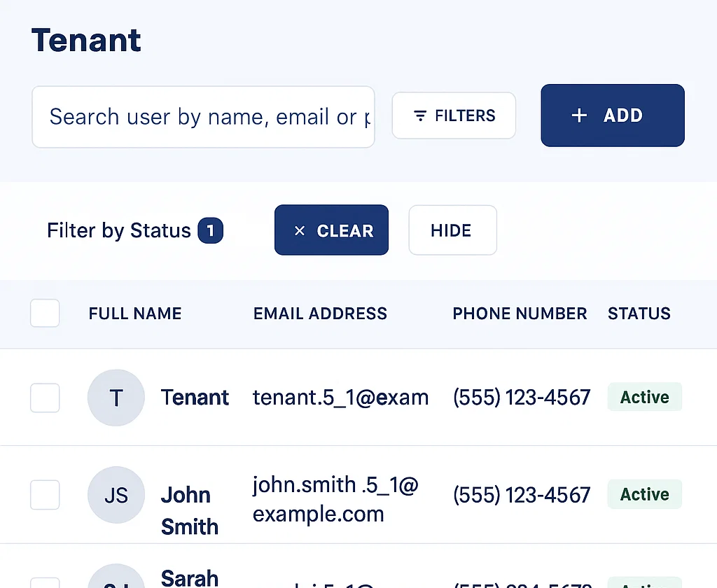Click the filter funnel icon in FILTERS button
Viewport: 717px width, 588px height.
click(419, 115)
